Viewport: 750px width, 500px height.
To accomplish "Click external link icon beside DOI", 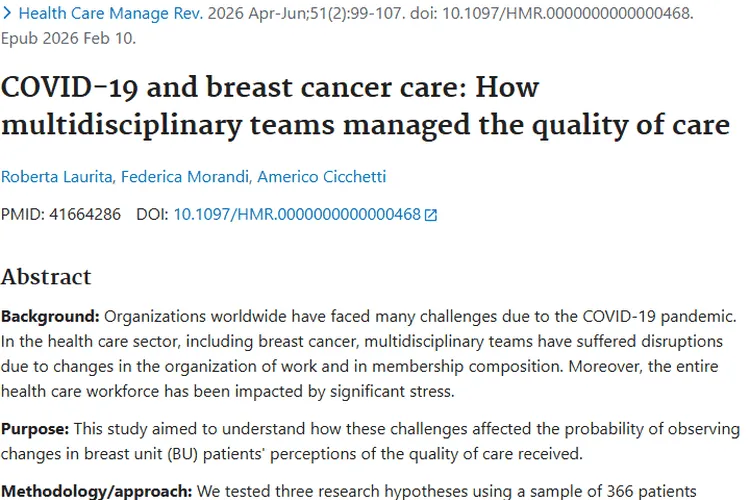I will [431, 214].
